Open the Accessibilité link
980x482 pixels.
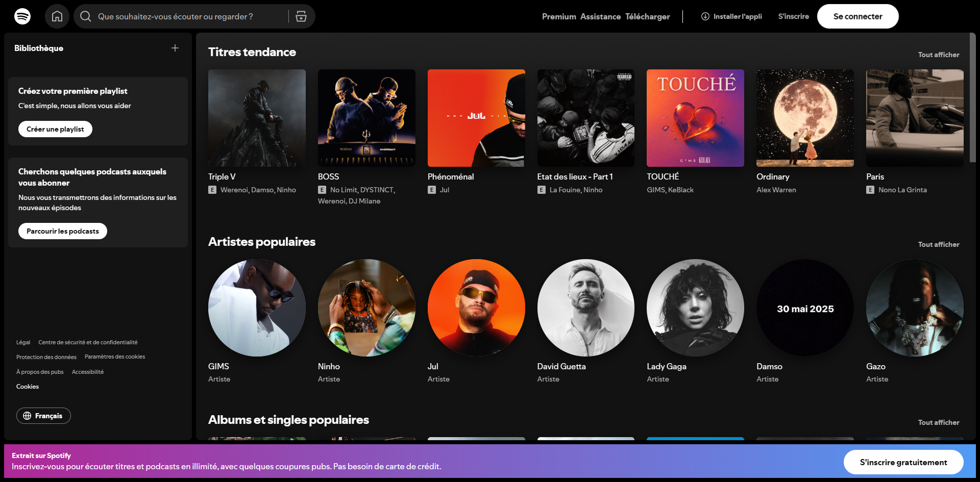pos(88,372)
